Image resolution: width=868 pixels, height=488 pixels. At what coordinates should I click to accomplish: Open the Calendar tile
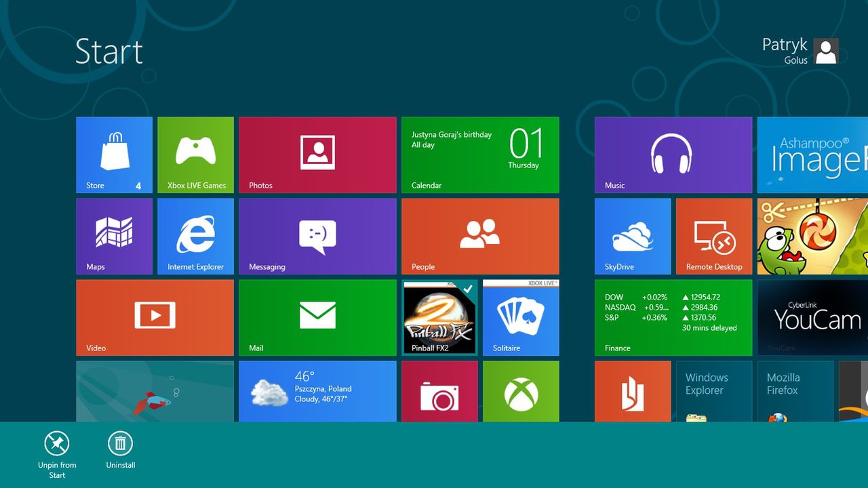pyautogui.click(x=480, y=155)
